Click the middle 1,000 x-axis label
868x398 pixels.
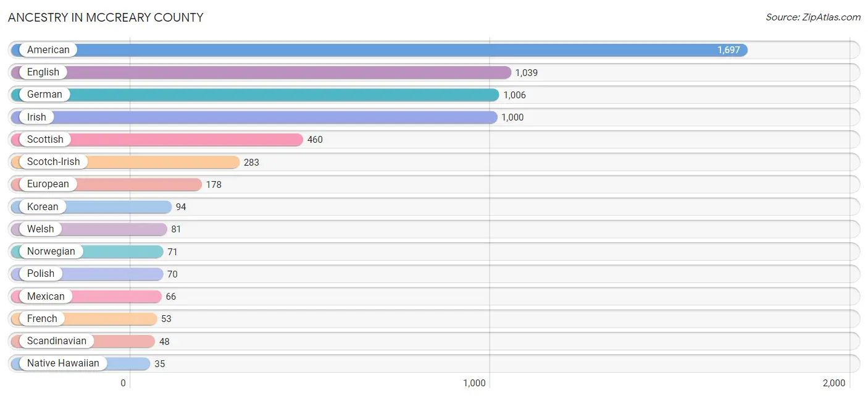tap(474, 383)
